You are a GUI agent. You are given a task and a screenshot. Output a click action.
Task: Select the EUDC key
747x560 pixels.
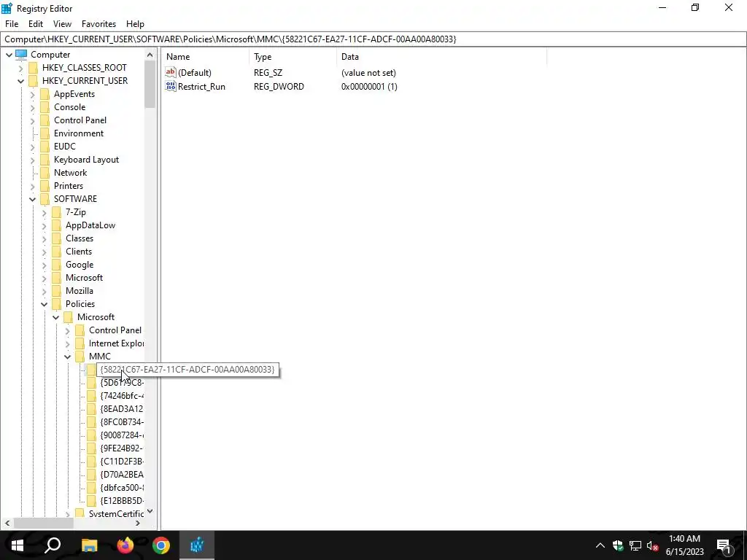[65, 146]
